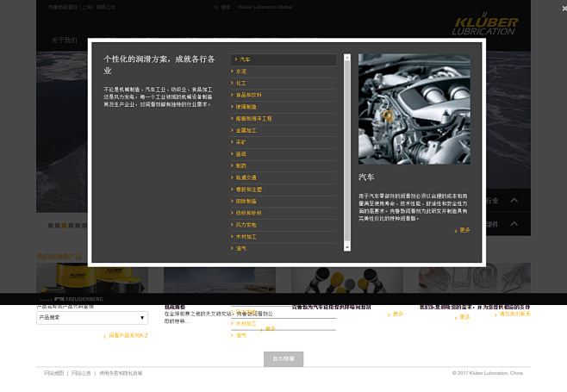Click the Klüber Lubrication logo
This screenshot has height=392, width=567.
point(485,25)
